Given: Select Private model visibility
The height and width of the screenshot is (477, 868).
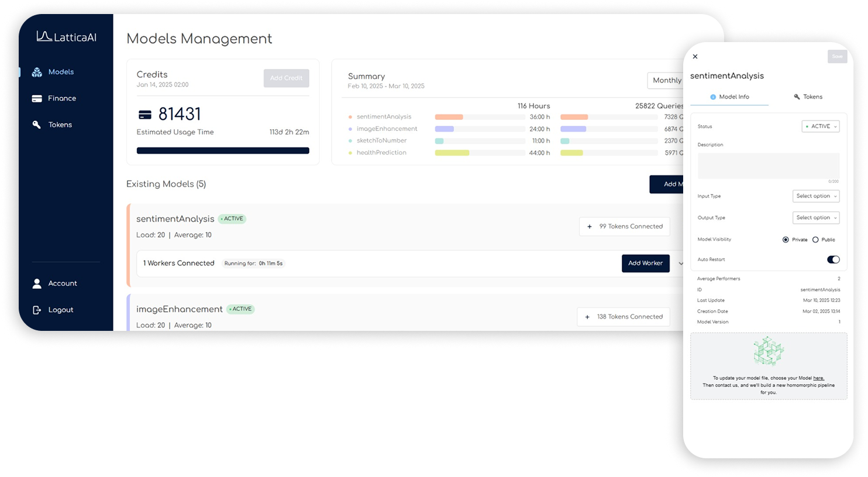Looking at the screenshot, I should [x=786, y=240].
